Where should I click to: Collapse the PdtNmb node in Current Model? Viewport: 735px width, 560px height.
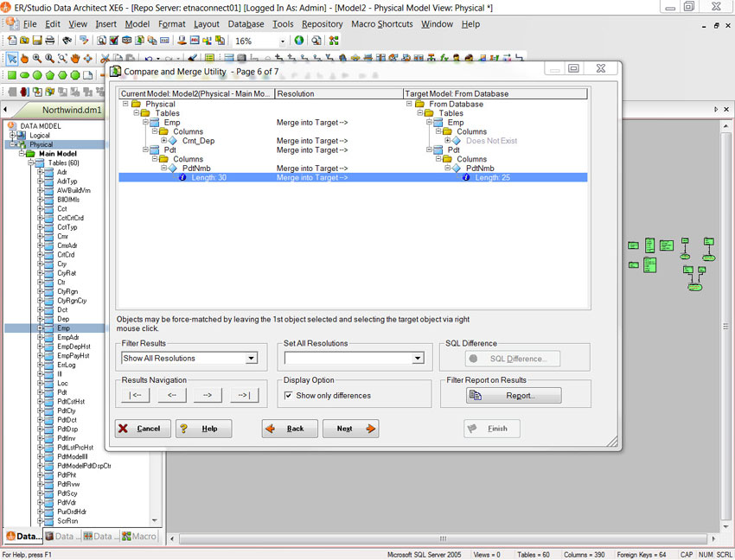[x=163, y=168]
